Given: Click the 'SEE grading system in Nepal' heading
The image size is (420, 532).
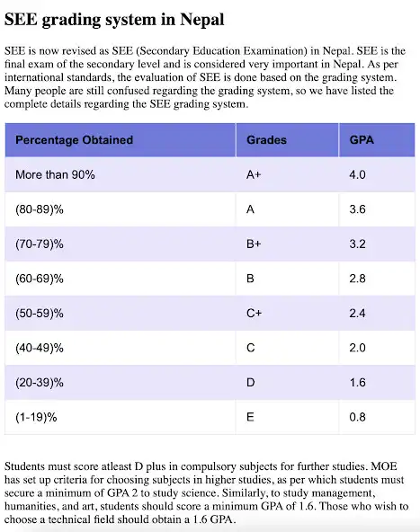Looking at the screenshot, I should coord(114,20).
